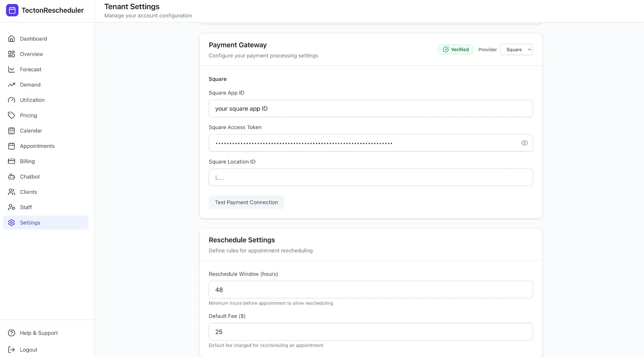Click the 'Square App ID' label

click(226, 93)
